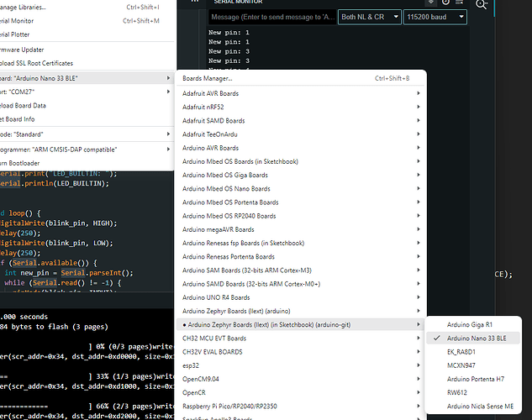This screenshot has width=532, height=420.
Task: Open Arduino Mbed OS RP2040 Boards entry
Action: click(x=301, y=216)
